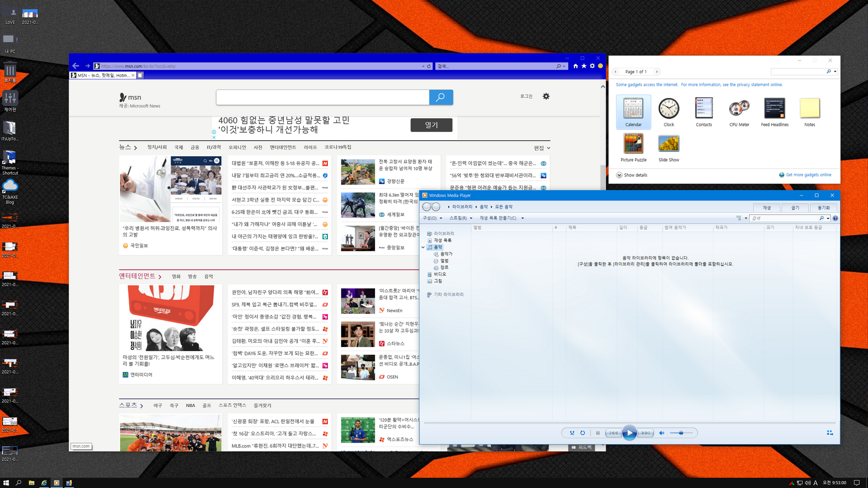Select the CPU Meter gadget
Screen dimensions: 868x488
coord(739,112)
